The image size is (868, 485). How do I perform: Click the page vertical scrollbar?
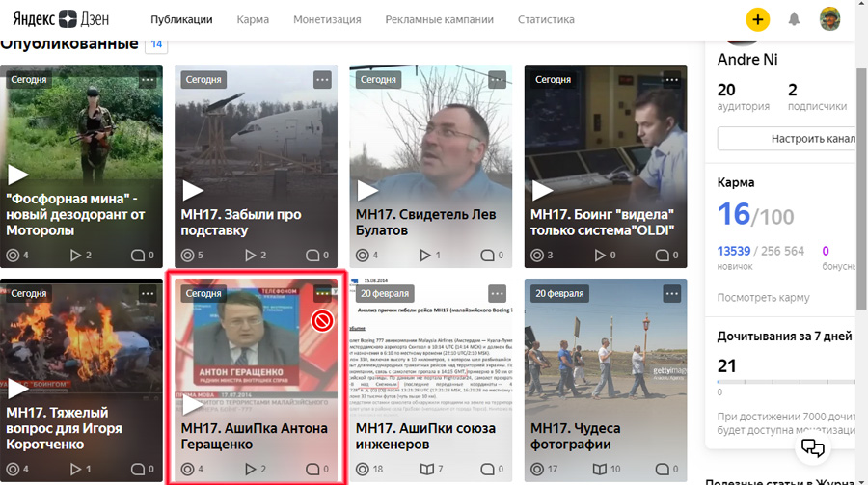862,188
